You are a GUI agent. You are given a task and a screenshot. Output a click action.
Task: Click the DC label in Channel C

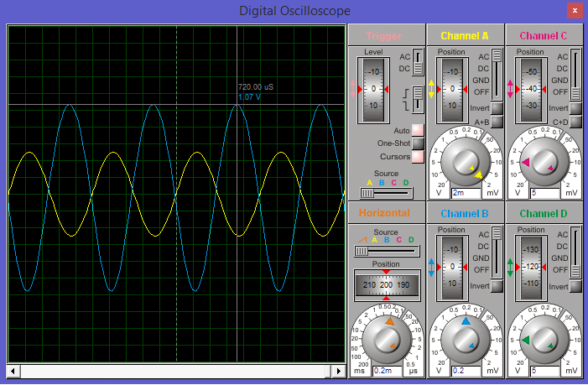click(x=562, y=69)
